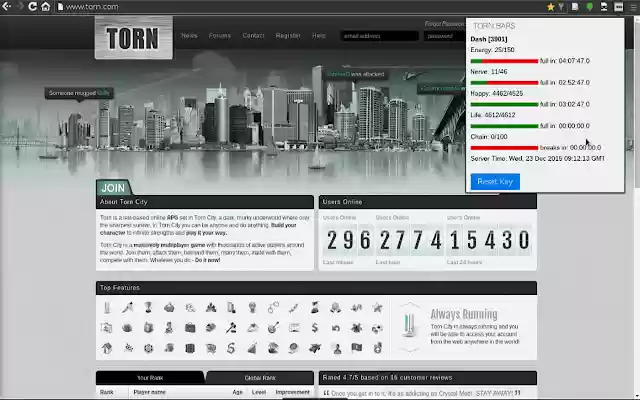Image resolution: width=640 pixels, height=400 pixels.
Task: Open the News page
Action: point(189,36)
